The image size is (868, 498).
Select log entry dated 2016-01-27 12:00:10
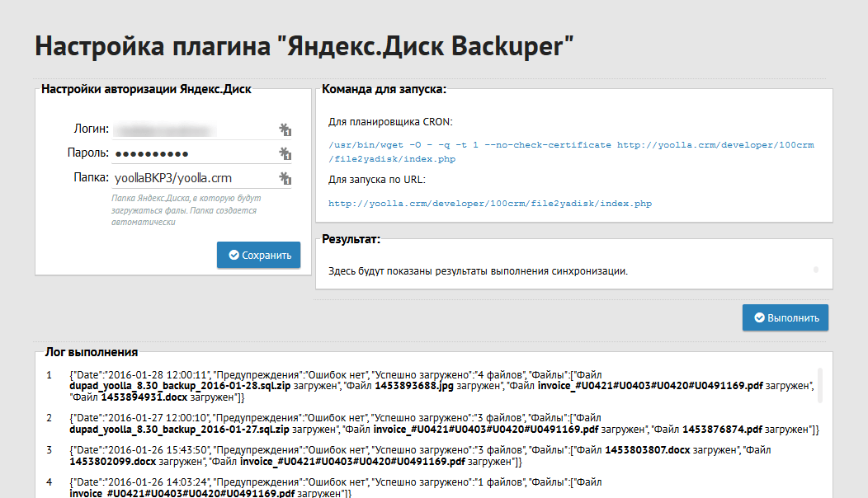[444, 423]
